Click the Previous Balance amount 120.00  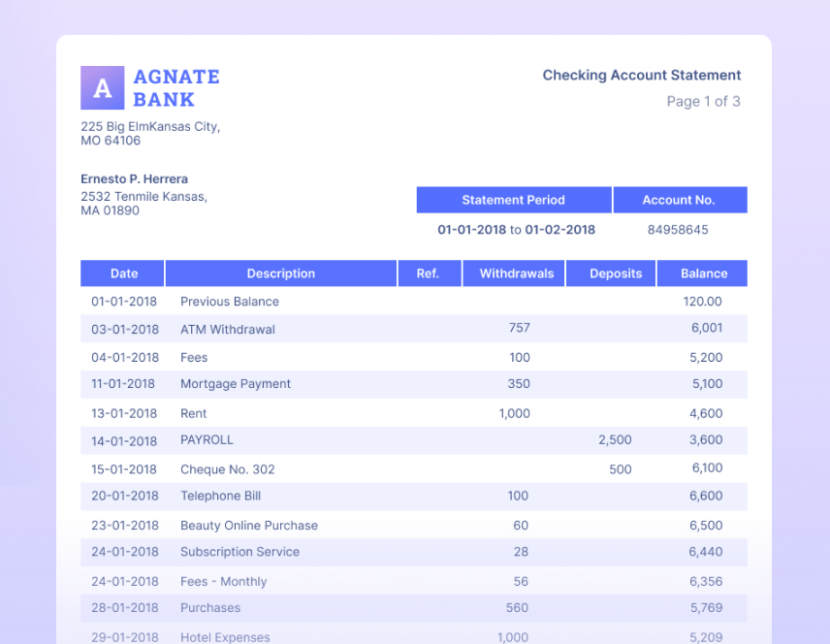point(702,302)
